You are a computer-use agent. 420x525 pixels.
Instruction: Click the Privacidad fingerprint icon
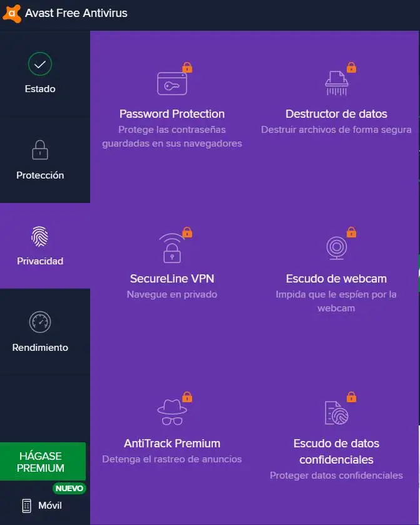pyautogui.click(x=40, y=236)
